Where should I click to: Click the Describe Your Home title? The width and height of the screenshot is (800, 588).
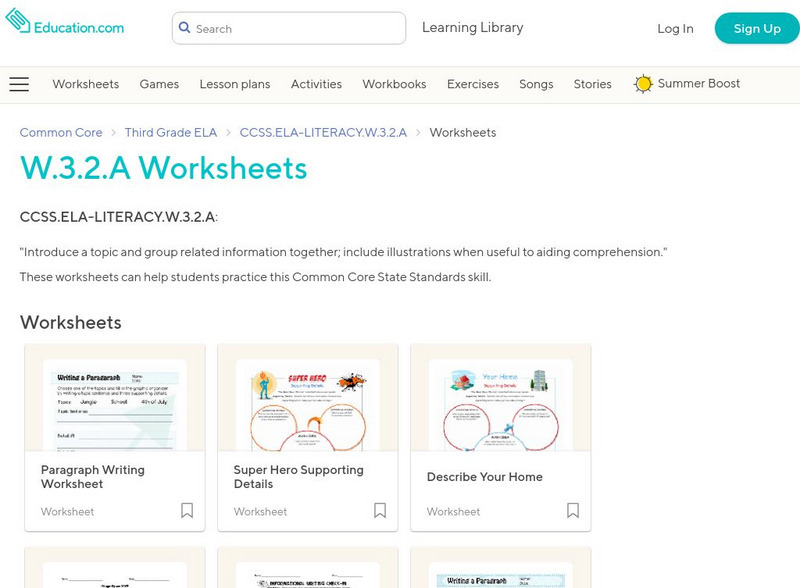point(485,477)
